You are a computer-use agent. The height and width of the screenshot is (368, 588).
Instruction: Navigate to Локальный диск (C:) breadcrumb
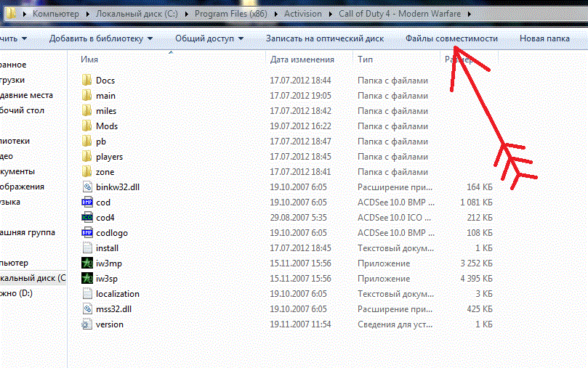[x=137, y=14]
